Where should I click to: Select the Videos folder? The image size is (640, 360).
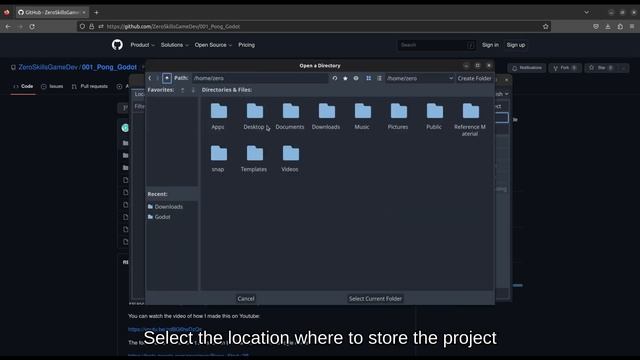pyautogui.click(x=290, y=159)
